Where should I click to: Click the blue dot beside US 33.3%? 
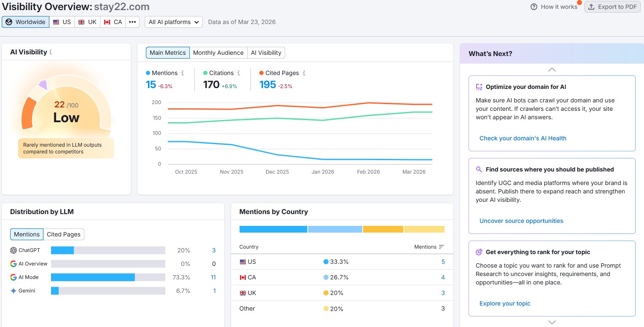tap(326, 262)
